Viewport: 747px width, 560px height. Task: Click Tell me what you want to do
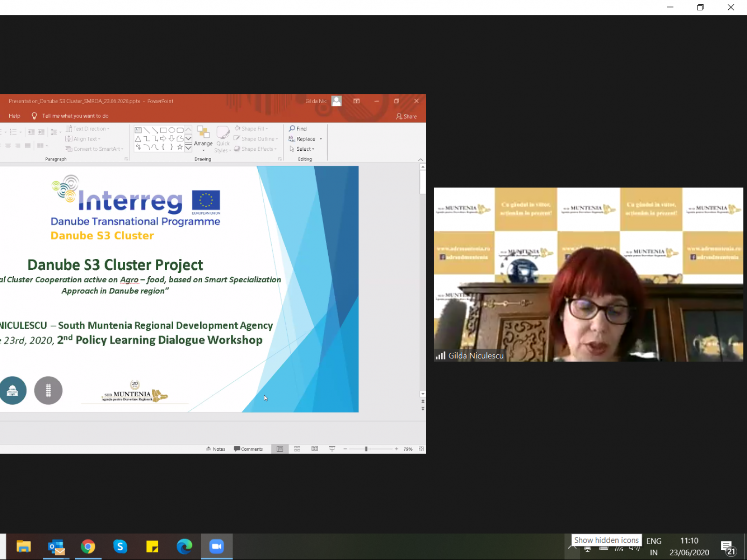(70, 116)
